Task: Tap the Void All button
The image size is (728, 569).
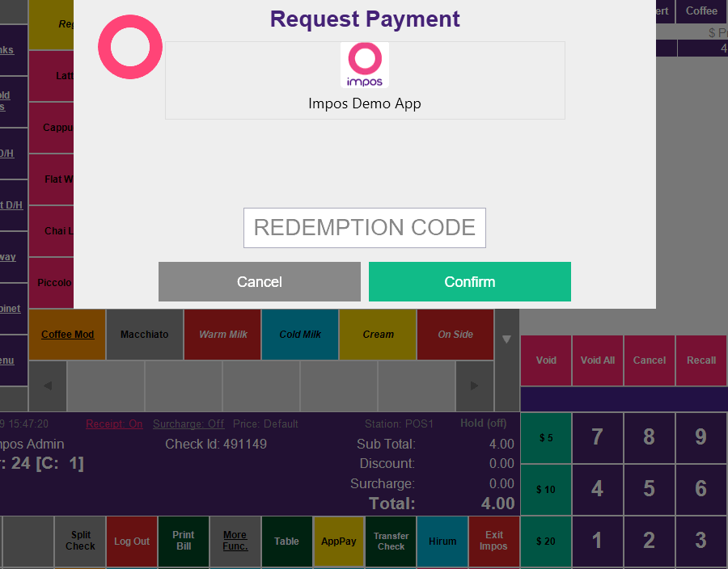Action: tap(598, 360)
